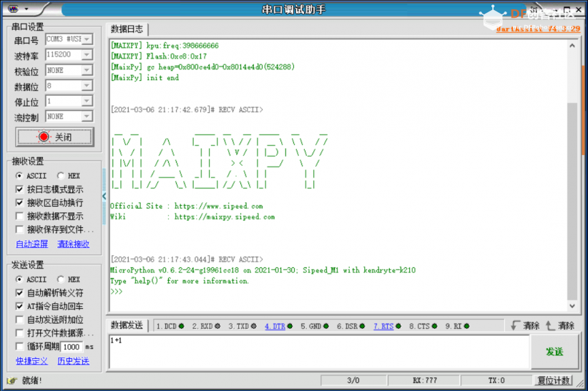Open the quick-access arrow beside the logo
Viewport: 588px width, 391px height.
[26, 9]
